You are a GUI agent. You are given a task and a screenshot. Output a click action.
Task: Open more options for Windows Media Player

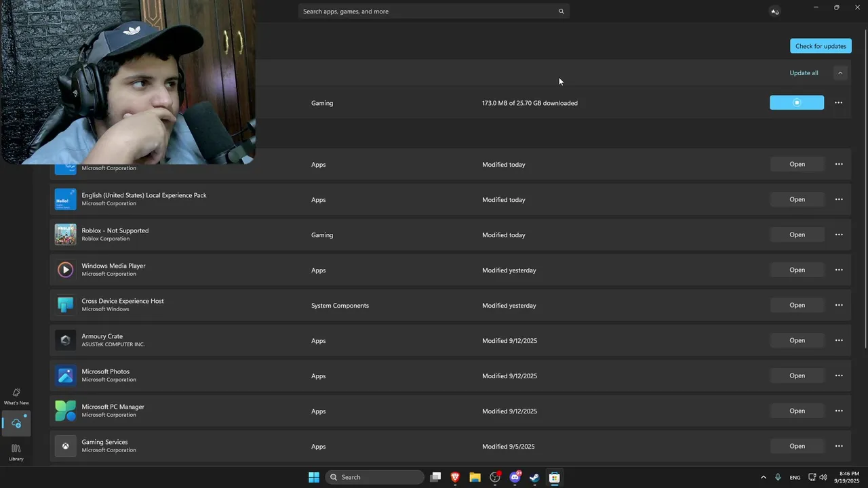[839, 270]
